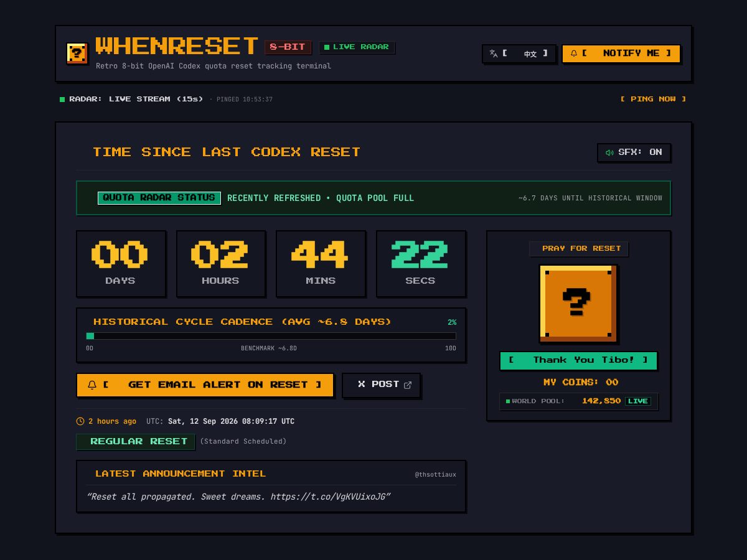Click the Hours counter tile showing 02
This screenshot has height=560, width=747.
click(221, 264)
